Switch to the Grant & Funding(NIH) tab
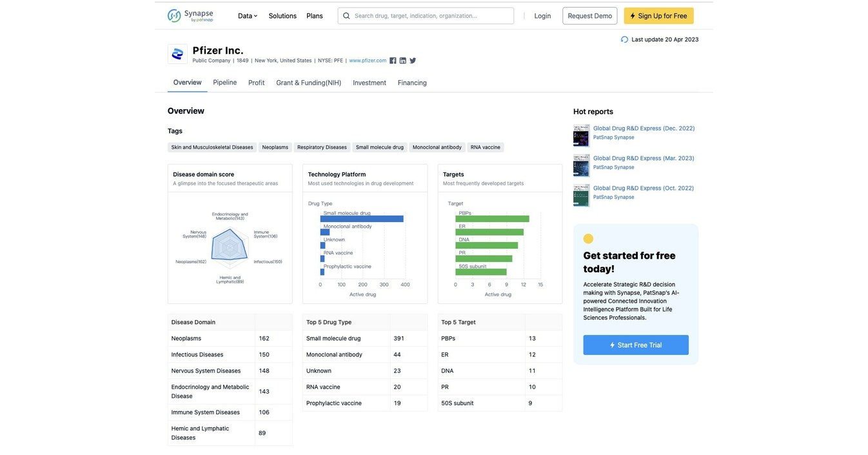This screenshot has height=455, width=868. point(309,81)
